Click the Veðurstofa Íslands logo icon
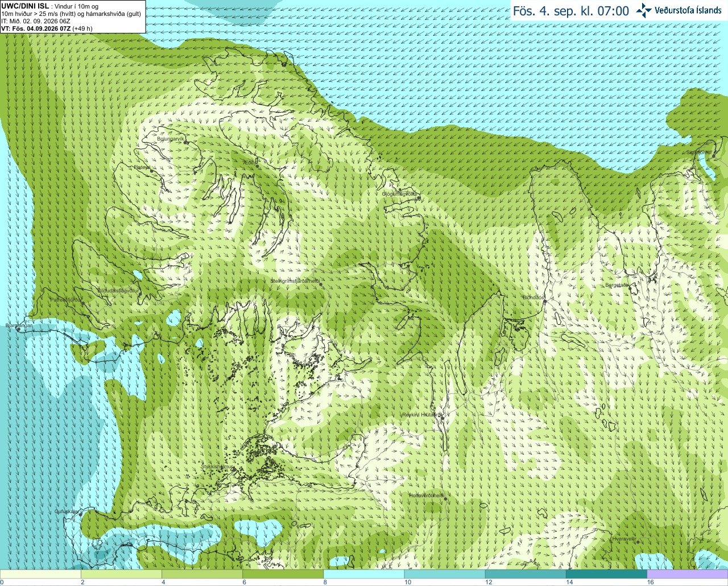This screenshot has height=586, width=728. (644, 10)
